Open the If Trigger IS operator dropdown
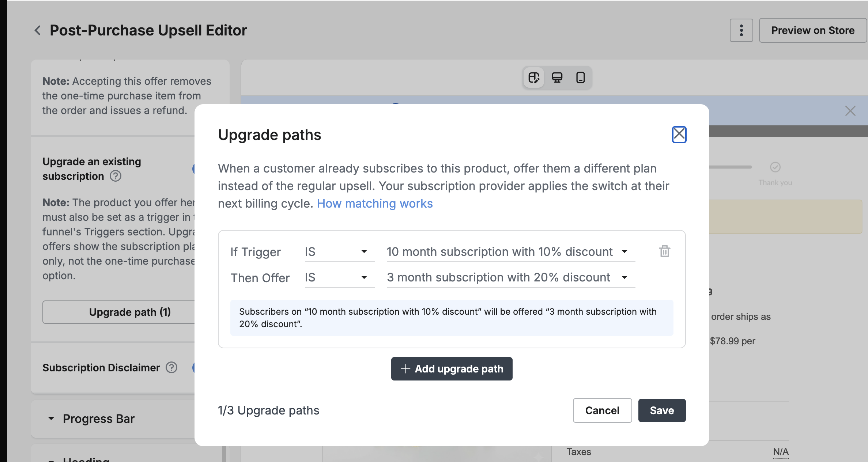The width and height of the screenshot is (868, 462). (x=340, y=252)
